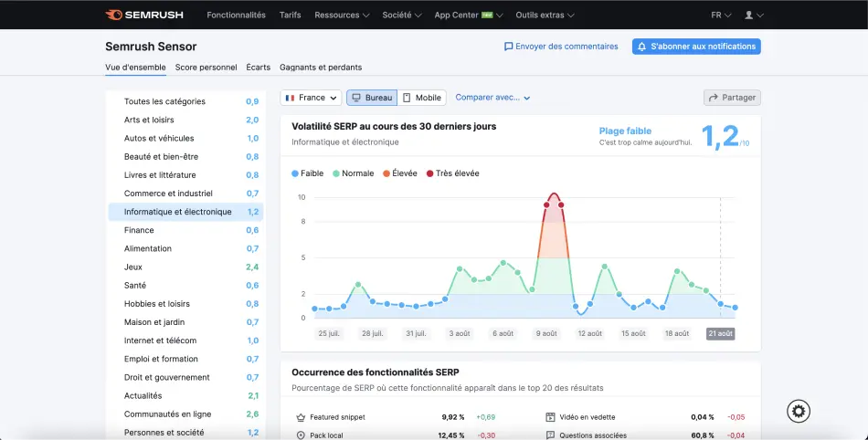Click Vidéo en vedette value 0,04 %
Screen dimensions: 868x440
(x=703, y=417)
